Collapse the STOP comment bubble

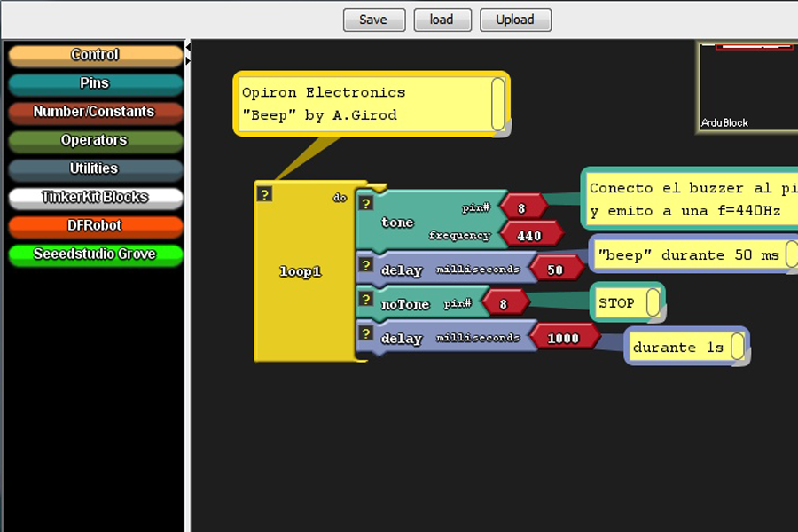pos(653,303)
